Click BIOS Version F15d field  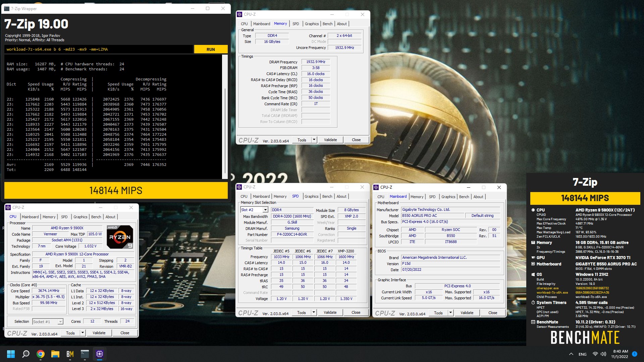tap(450, 263)
